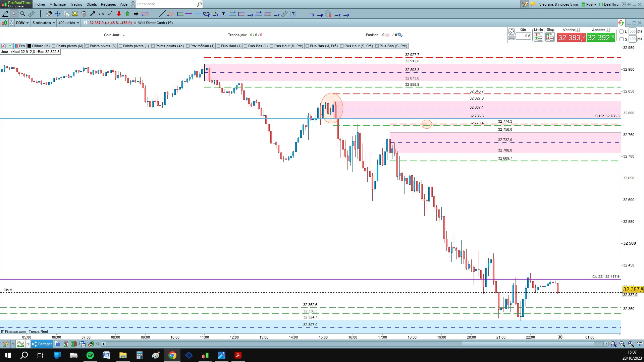Select the green up arrow tool
644x362 pixels.
(127, 14)
